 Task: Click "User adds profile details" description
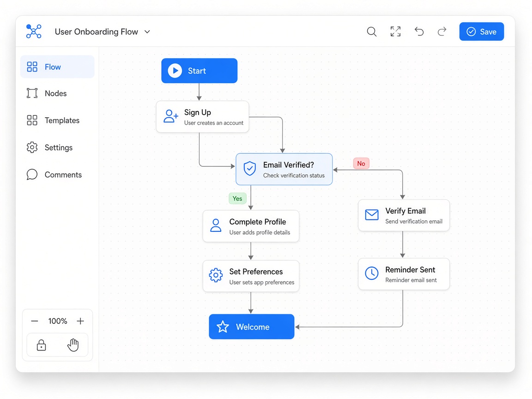(260, 232)
